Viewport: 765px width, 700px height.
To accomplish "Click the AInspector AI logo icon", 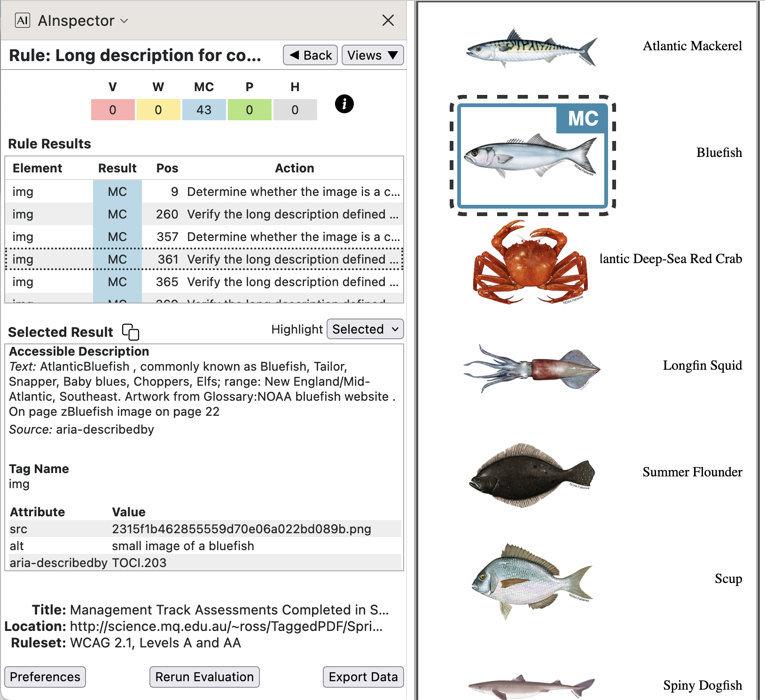I will 23,21.
